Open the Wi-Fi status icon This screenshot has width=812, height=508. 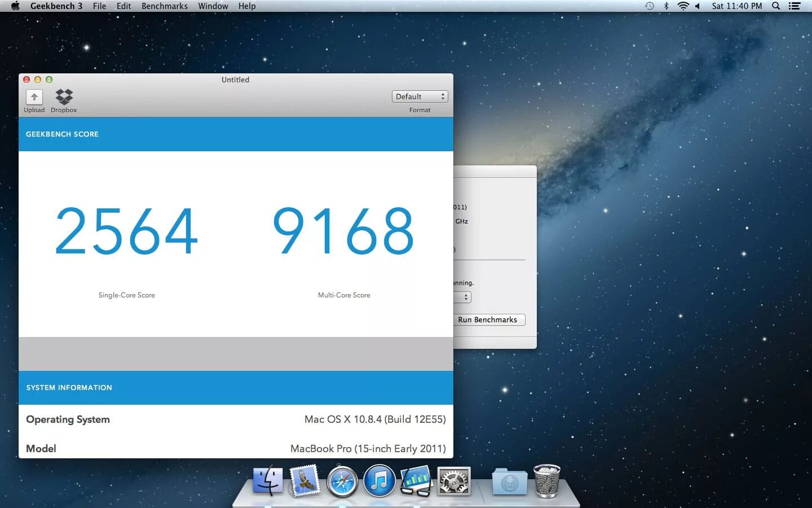[x=684, y=6]
